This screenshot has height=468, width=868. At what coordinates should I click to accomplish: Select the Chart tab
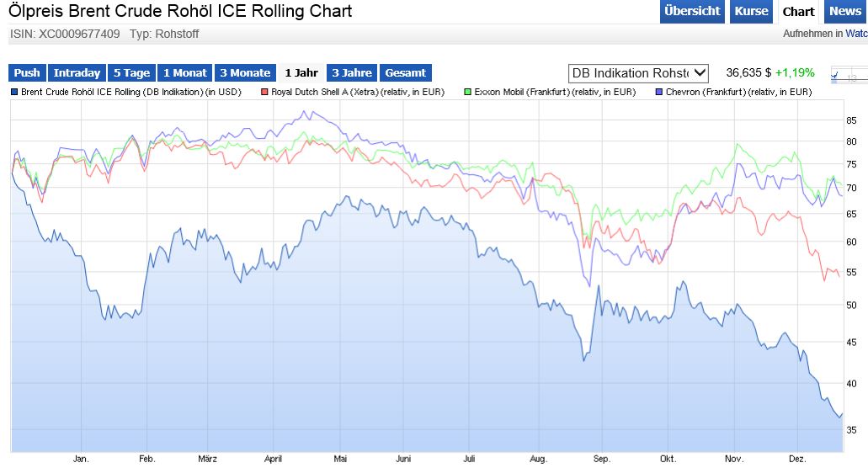pyautogui.click(x=798, y=11)
